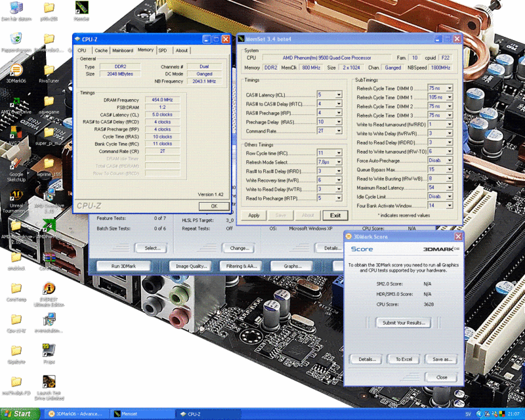
Task: Open Filtering & AA settings in 3DMark06
Action: pyautogui.click(x=241, y=266)
